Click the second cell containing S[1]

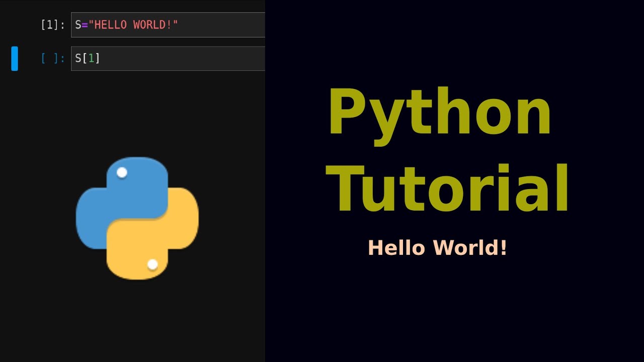(168, 58)
